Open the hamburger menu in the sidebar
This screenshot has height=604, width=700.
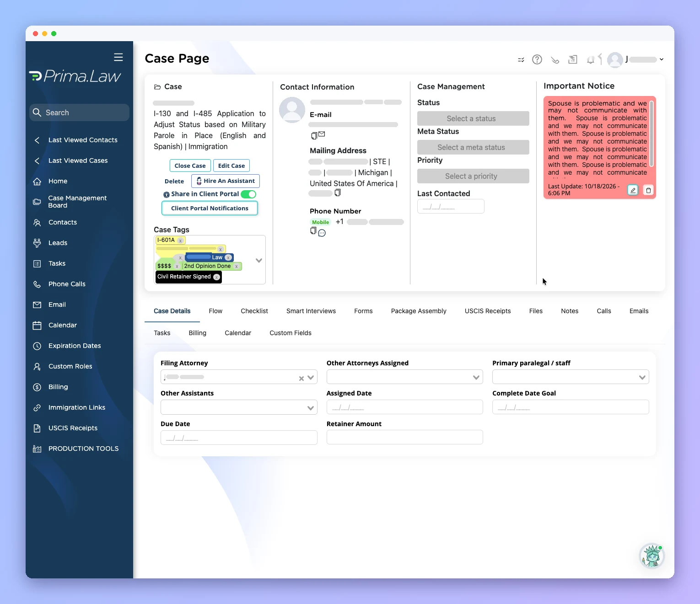point(118,57)
